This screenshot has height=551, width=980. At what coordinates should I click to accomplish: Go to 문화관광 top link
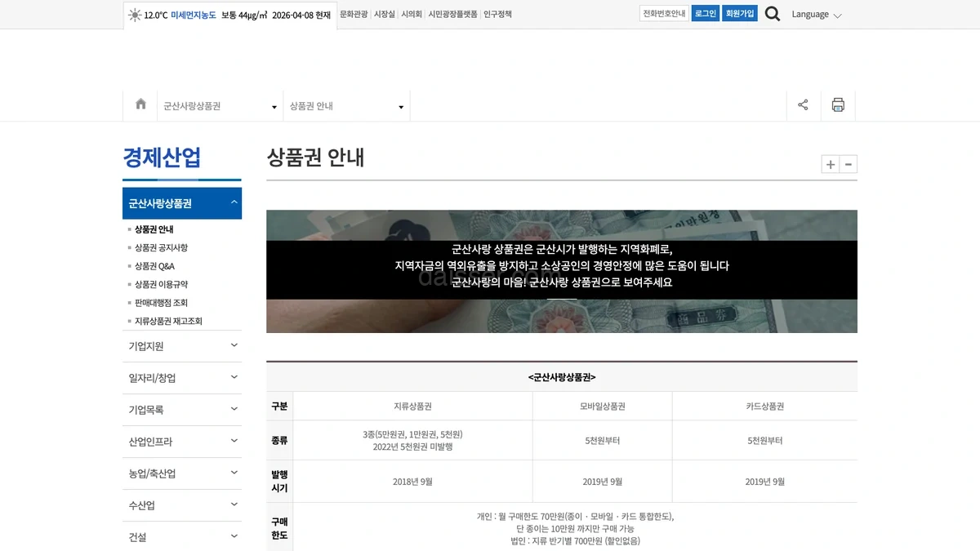point(354,15)
